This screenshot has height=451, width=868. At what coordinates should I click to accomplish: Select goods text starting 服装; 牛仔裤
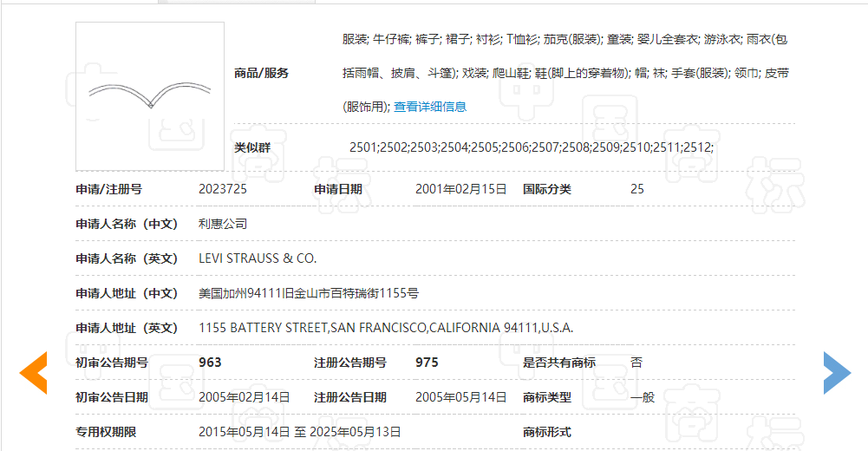[x=565, y=73]
